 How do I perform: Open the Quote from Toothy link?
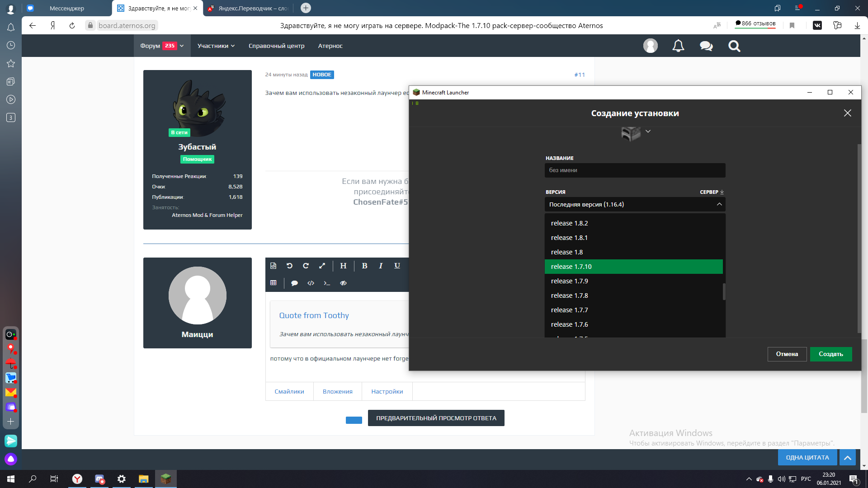[314, 315]
